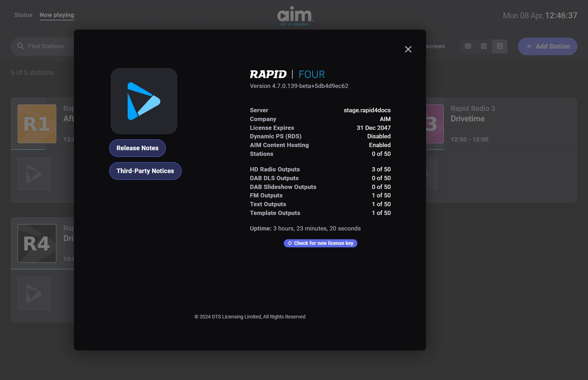Open the Release Notes
The image size is (588, 380).
(x=137, y=148)
